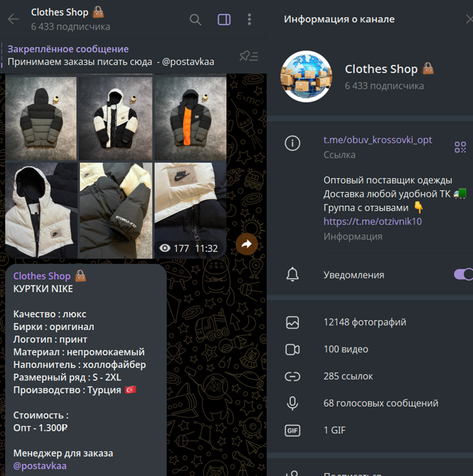This screenshot has height=476, width=473.
Task: Open search in the channel
Action: coord(195,20)
